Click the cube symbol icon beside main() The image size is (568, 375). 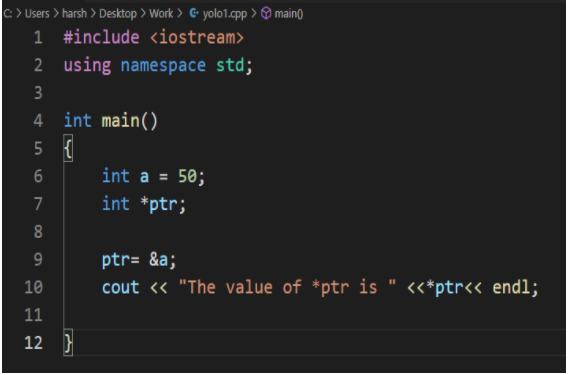266,14
